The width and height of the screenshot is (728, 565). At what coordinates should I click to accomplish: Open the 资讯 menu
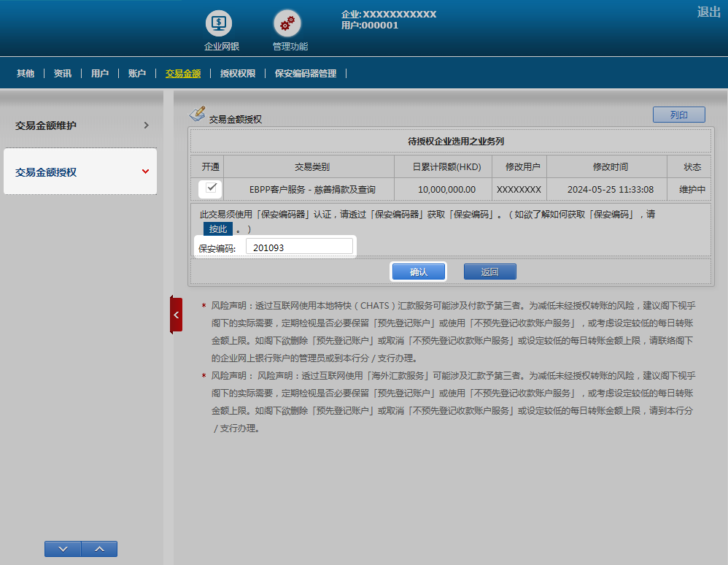63,74
